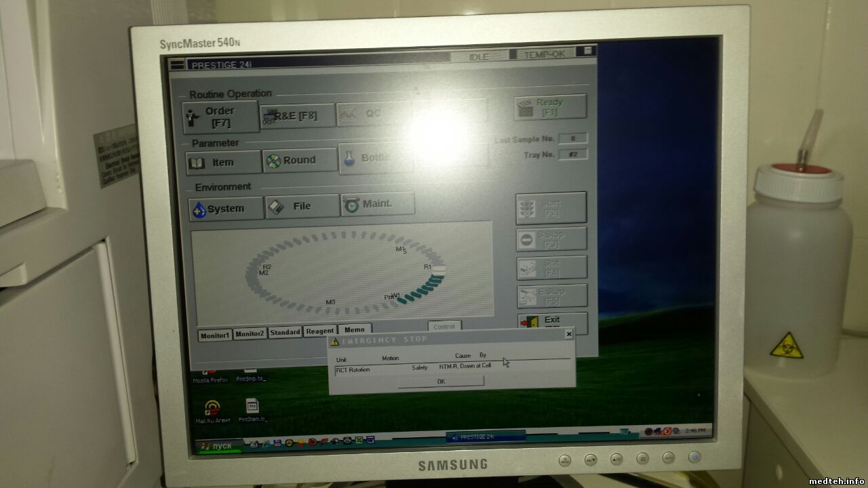Open the Reagent tab

319,331
